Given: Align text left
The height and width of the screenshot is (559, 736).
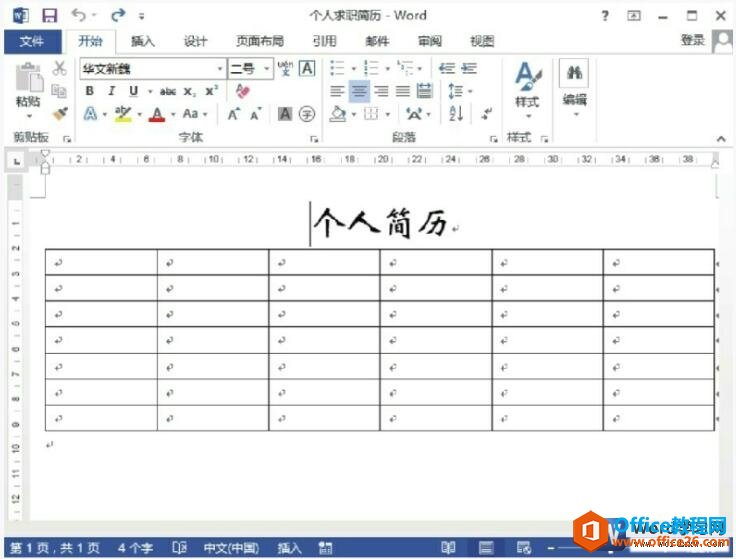Looking at the screenshot, I should pos(337,91).
